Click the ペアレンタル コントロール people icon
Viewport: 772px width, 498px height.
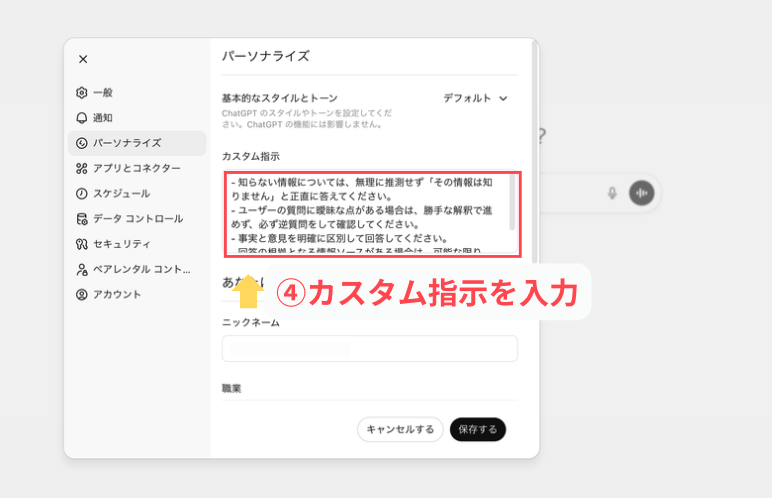point(82,269)
